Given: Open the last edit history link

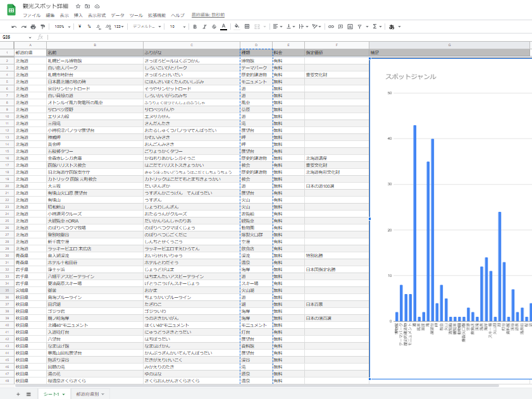Looking at the screenshot, I should (x=207, y=15).
